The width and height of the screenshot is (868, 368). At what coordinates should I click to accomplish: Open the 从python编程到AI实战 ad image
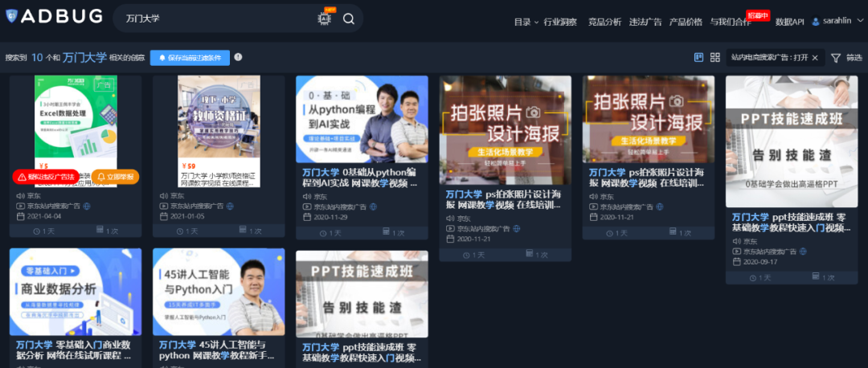pos(362,119)
